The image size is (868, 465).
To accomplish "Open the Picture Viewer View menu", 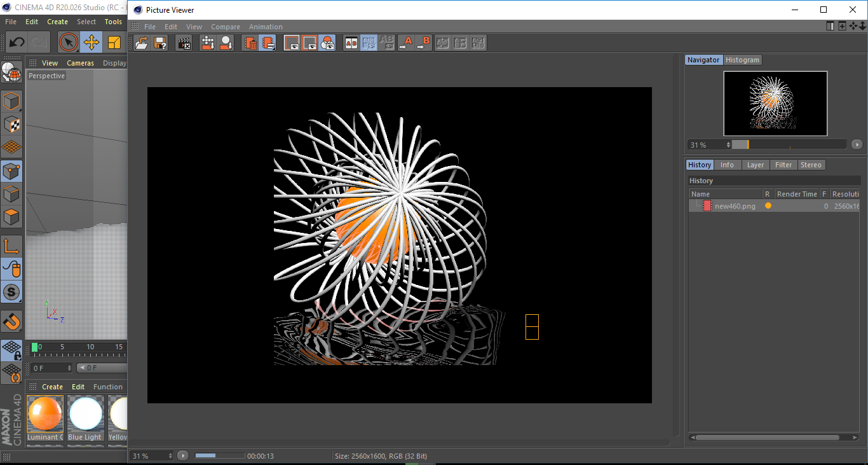I will click(194, 27).
